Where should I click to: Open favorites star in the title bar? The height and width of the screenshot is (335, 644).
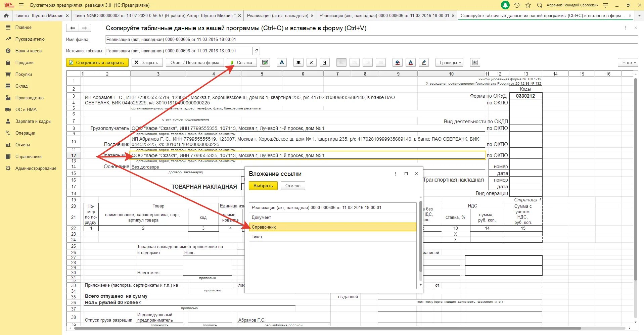click(528, 5)
